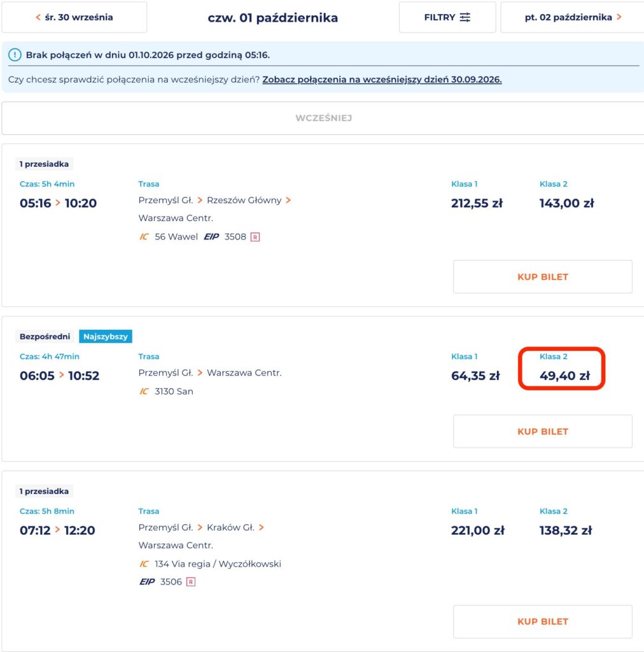Screen dimensions: 644x652
Task: Select Klasa 2 price 49,40 zł
Action: 564,376
